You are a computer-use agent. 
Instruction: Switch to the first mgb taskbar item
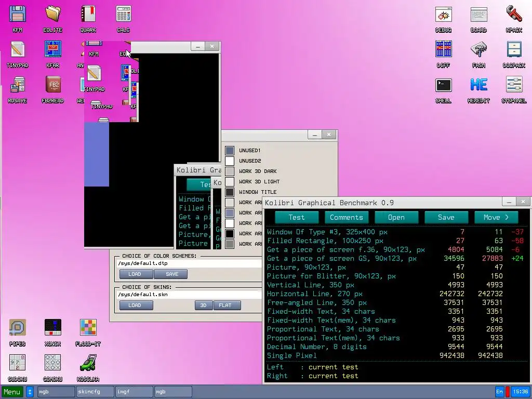[56, 392]
